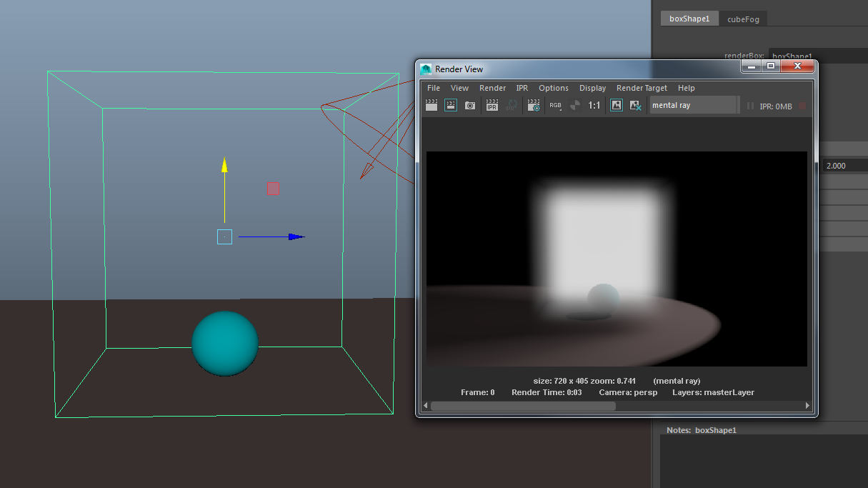Start IPR render with the IPR icon
This screenshot has height=488, width=868.
[492, 106]
